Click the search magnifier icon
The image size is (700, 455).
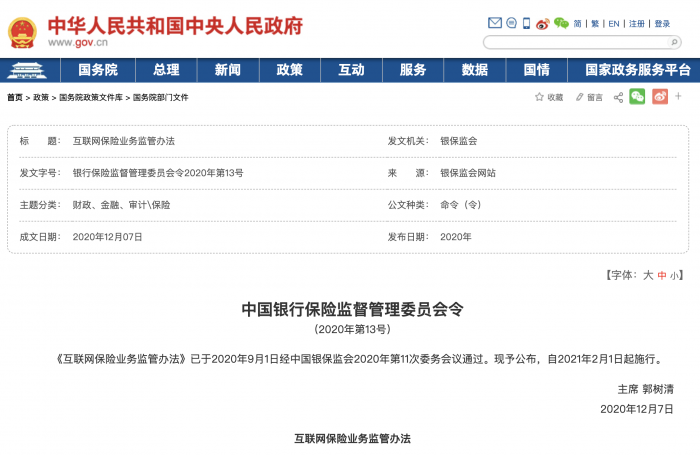tap(674, 42)
